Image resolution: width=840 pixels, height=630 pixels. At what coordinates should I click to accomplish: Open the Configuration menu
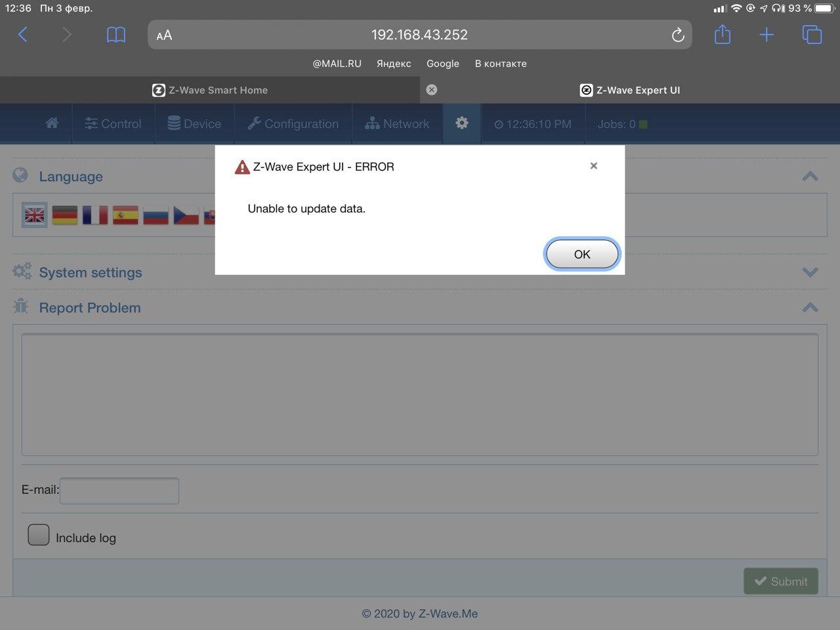point(293,123)
